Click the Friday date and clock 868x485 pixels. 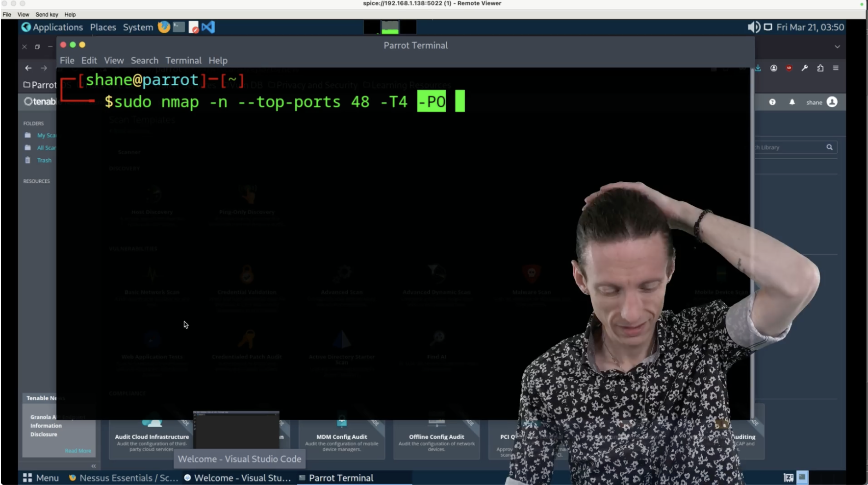(x=810, y=27)
